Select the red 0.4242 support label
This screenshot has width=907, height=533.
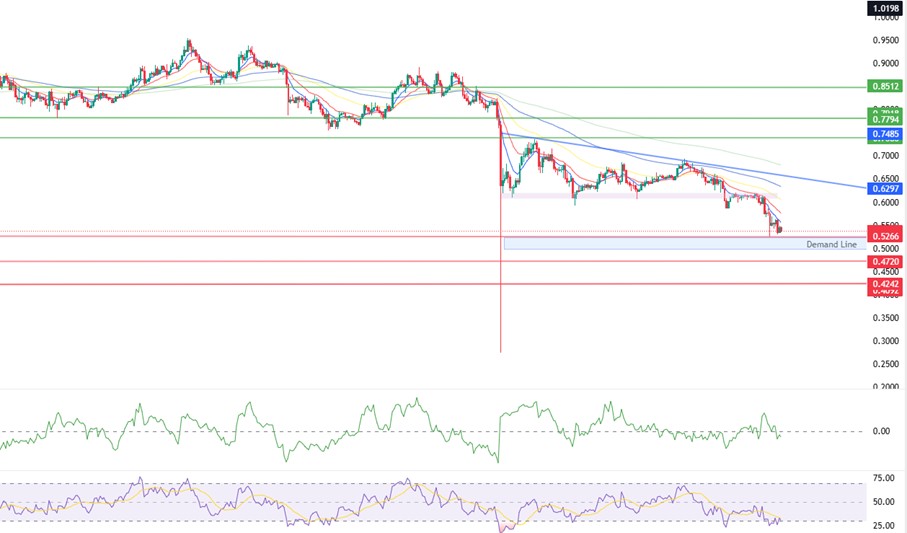pos(885,284)
